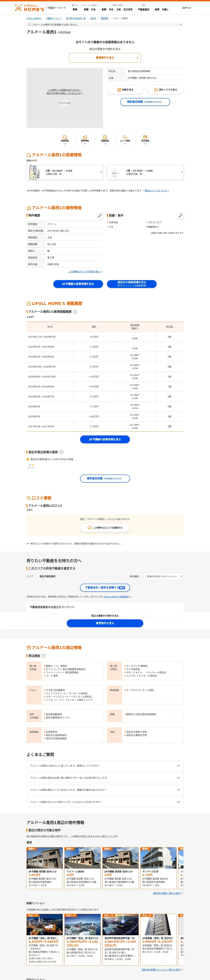Image resolution: width=210 pixels, height=980 pixels.
Task: Jump to 周辺情報 section icon
Action: coord(145,137)
